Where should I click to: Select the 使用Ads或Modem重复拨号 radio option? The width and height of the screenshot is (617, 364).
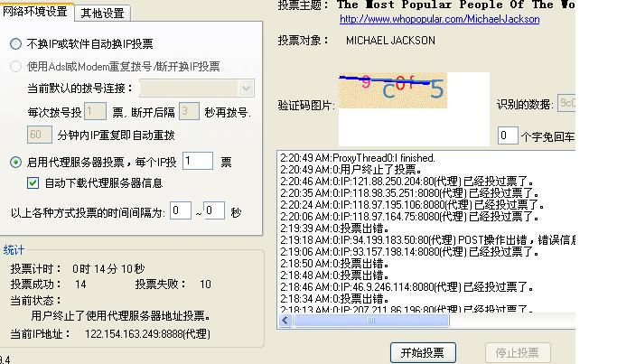pos(15,67)
